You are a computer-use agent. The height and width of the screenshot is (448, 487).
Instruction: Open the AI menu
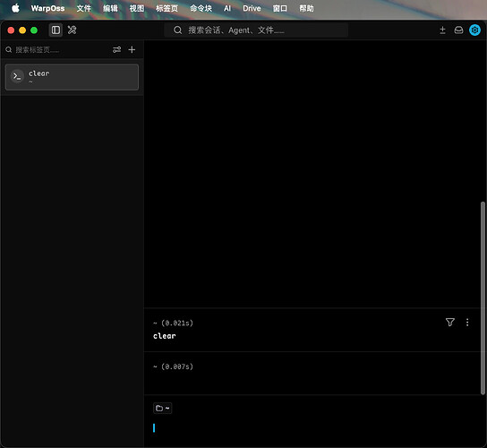227,8
